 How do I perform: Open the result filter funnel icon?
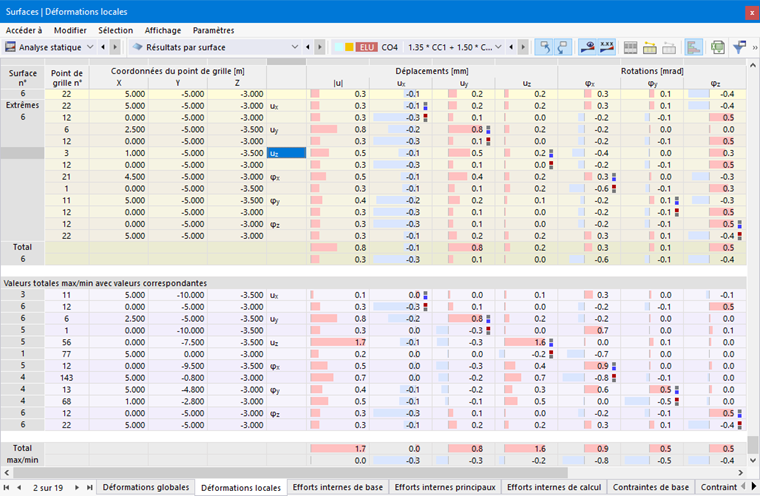tap(739, 48)
